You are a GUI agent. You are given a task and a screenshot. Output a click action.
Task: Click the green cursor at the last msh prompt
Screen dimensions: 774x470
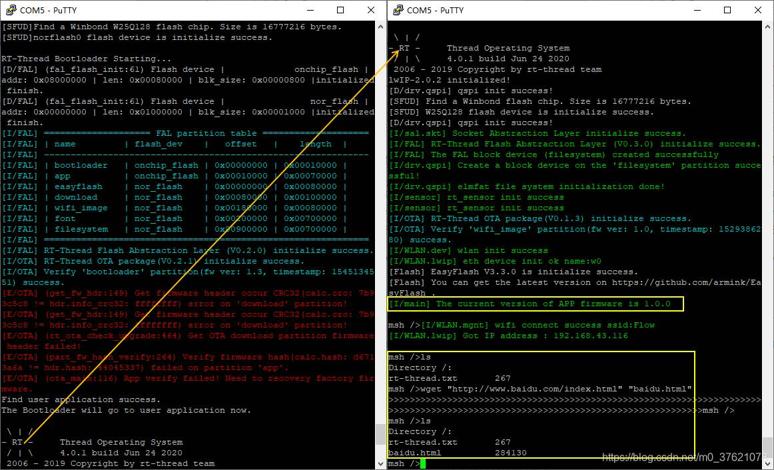pyautogui.click(x=423, y=464)
